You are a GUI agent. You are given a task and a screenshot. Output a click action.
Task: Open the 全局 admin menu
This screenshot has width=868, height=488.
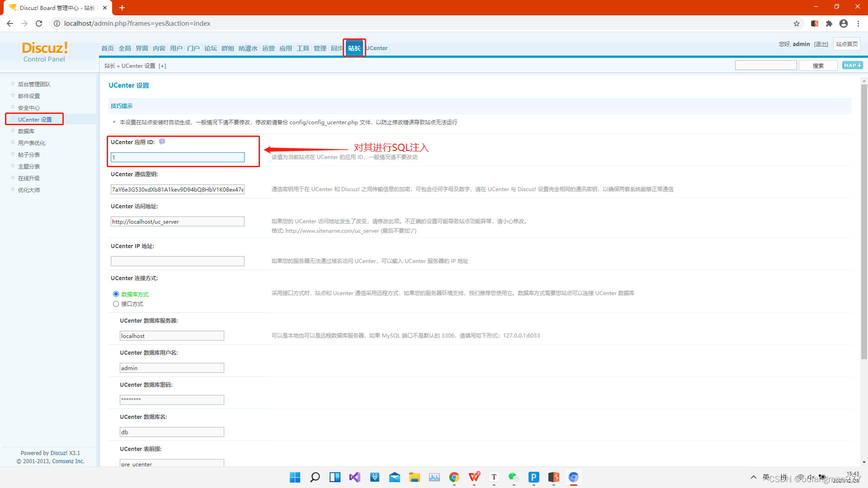(125, 48)
